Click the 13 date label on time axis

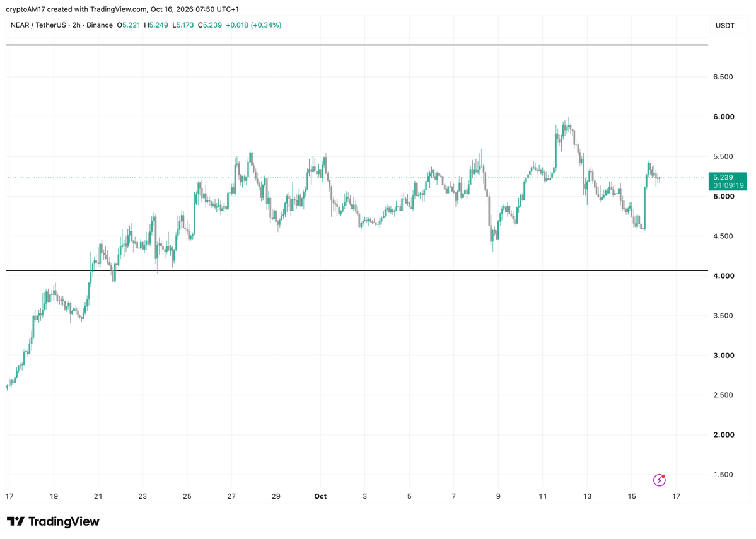point(587,496)
